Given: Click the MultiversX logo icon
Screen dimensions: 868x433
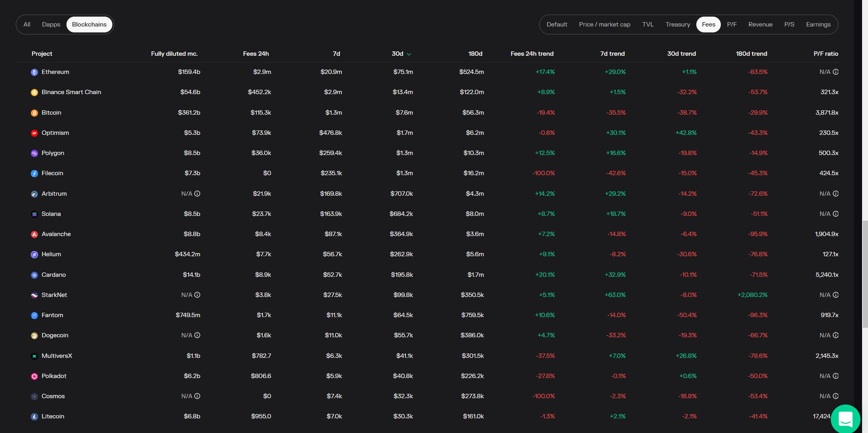Looking at the screenshot, I should coord(34,356).
